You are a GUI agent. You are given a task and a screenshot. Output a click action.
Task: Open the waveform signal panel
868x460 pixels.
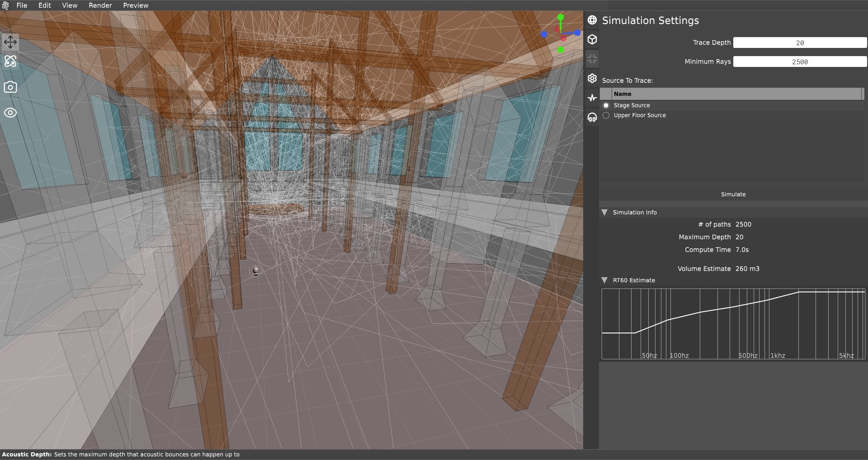[592, 97]
